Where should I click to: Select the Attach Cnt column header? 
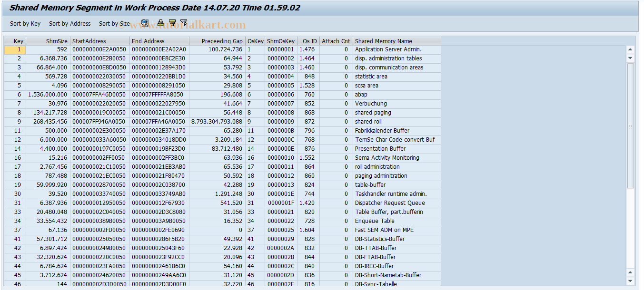[x=337, y=41]
